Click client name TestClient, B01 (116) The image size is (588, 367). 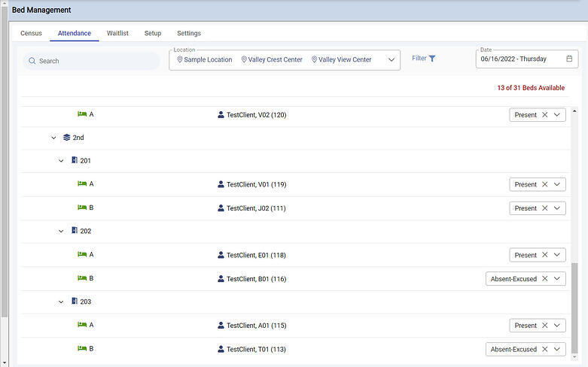(x=257, y=278)
